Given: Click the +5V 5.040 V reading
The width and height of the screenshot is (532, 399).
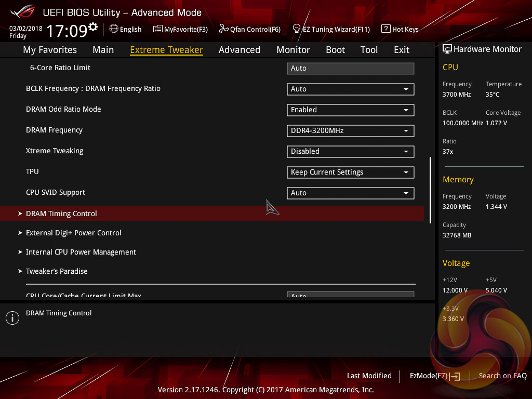Looking at the screenshot, I should (x=496, y=290).
